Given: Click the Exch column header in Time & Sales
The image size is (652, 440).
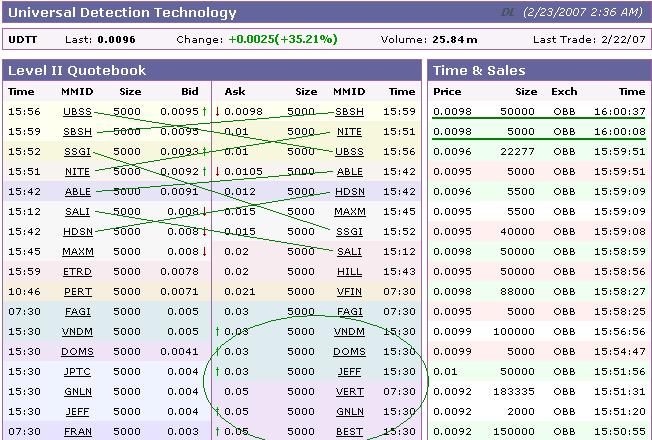Looking at the screenshot, I should tap(564, 91).
